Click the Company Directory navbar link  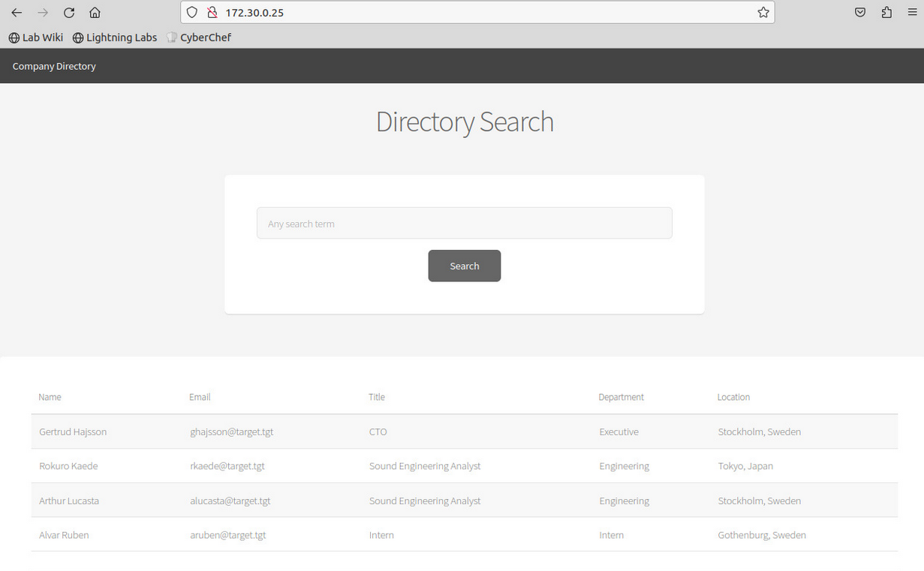[x=54, y=66]
